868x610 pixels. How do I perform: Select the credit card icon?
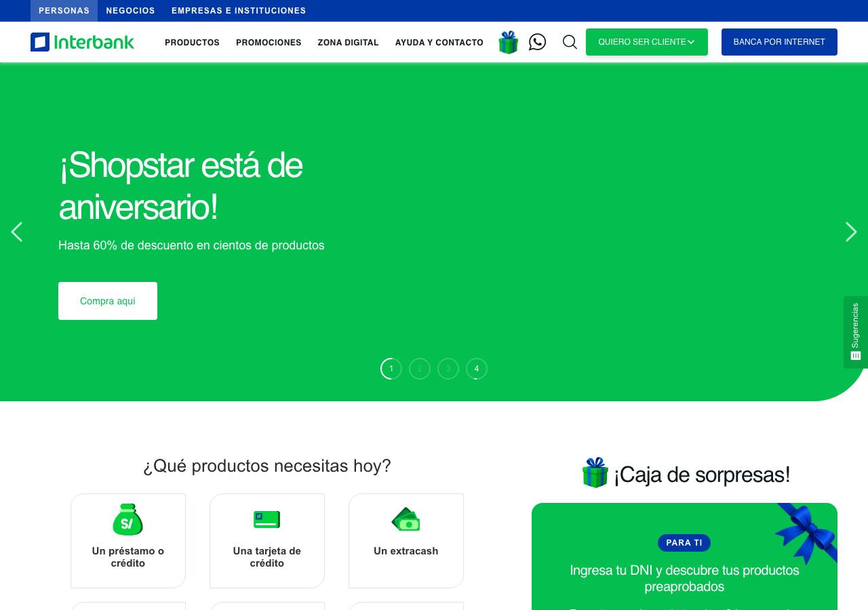267,520
